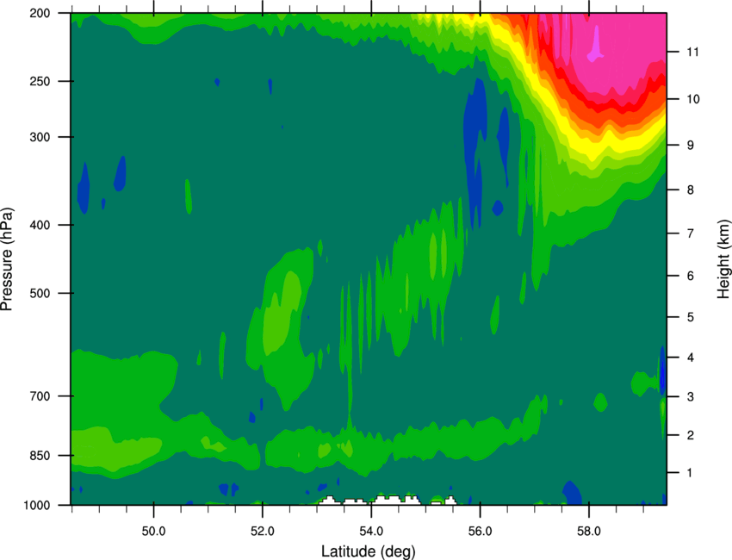Select the 500 pressure tick label

pyautogui.click(x=40, y=293)
